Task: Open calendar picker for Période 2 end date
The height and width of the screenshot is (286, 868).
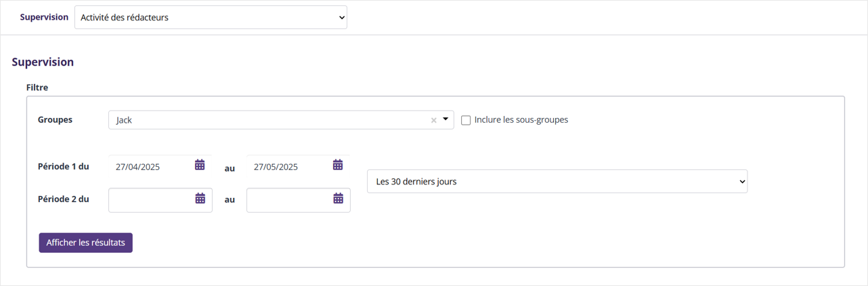Action: [x=339, y=199]
